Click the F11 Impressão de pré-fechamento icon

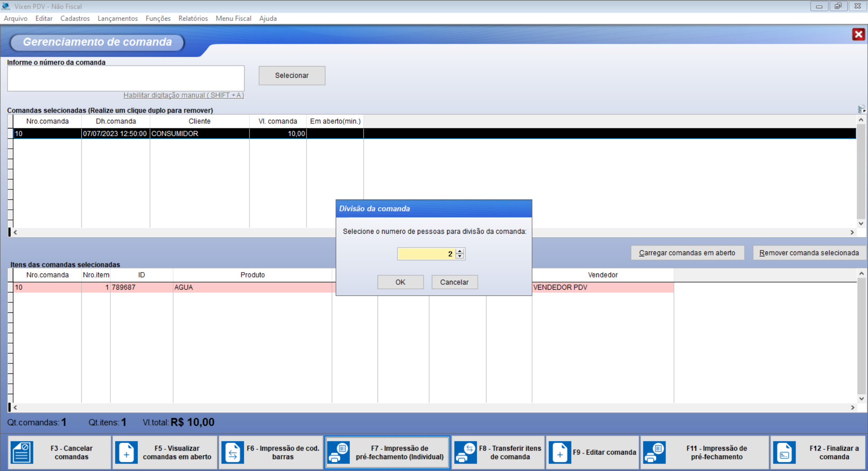(x=654, y=452)
